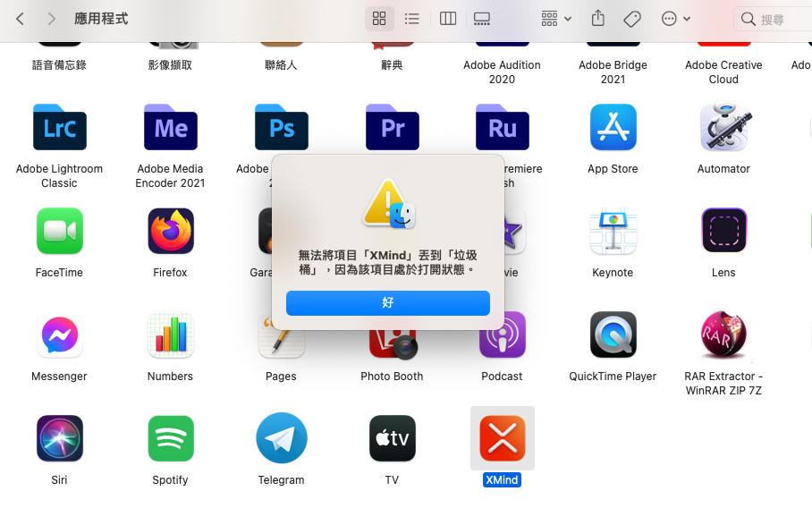
Task: Open the Share button in toolbar
Action: [598, 19]
